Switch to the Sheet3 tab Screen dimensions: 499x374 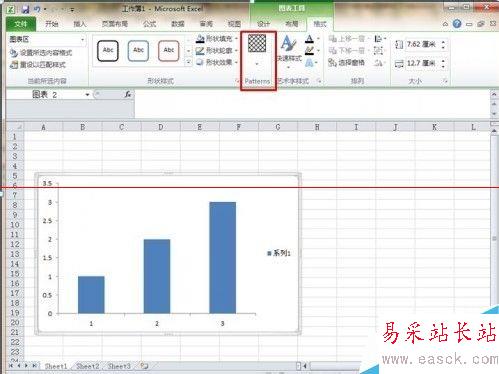coord(119,366)
